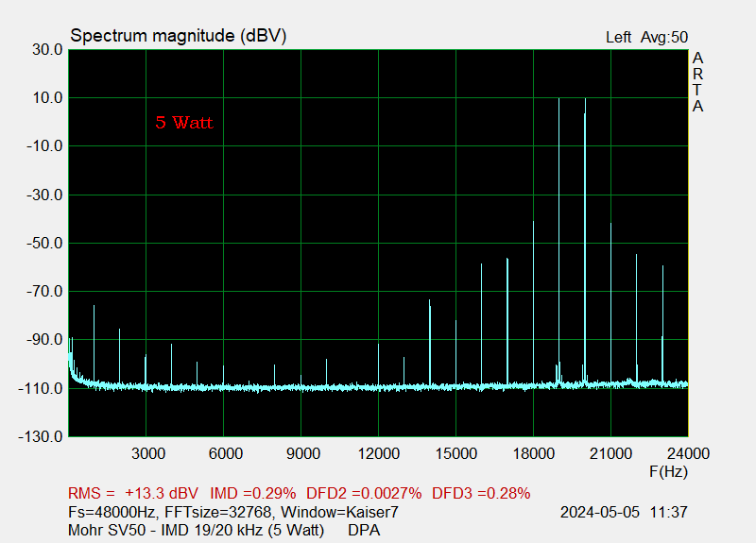The image size is (756, 543).
Task: Click the 1 kHz difference-tone spike
Action: [x=94, y=345]
